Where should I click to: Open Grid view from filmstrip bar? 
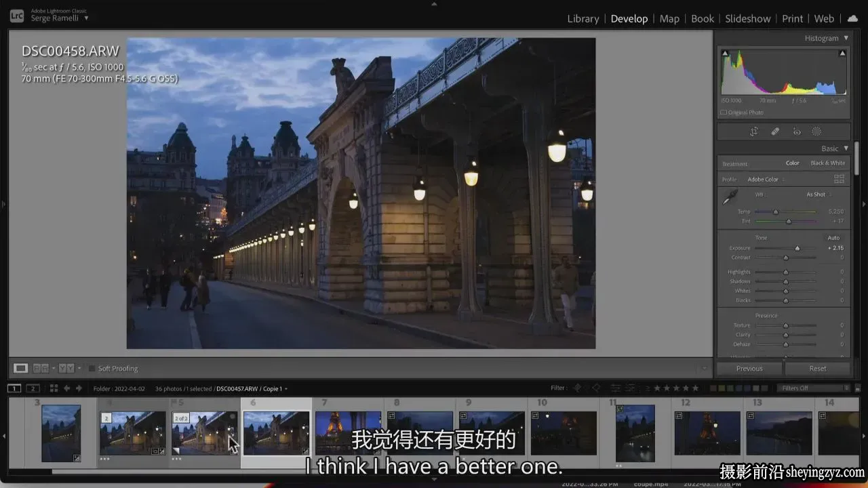[x=54, y=388]
